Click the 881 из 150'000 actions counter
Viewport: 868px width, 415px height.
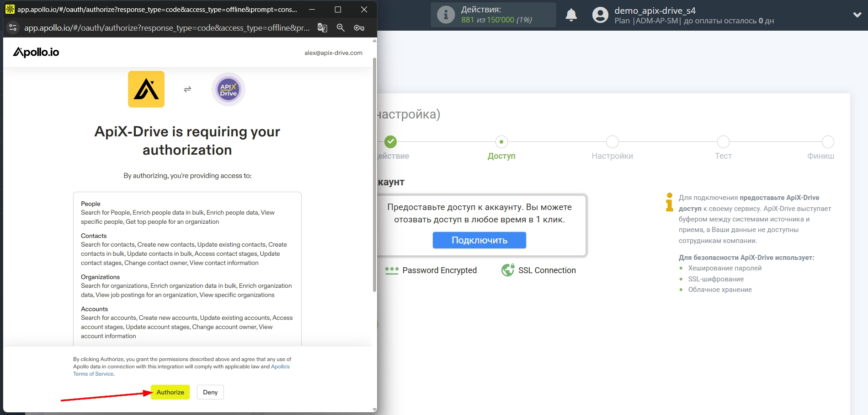pos(496,20)
